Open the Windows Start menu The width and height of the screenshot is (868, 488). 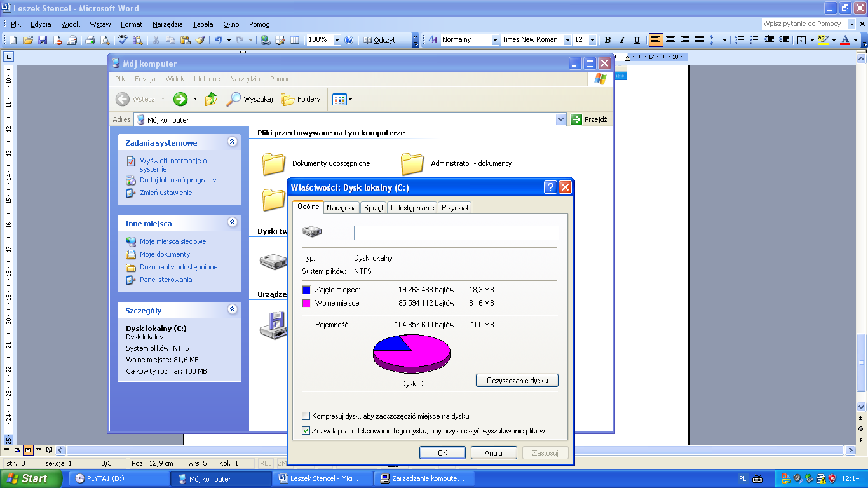(x=31, y=478)
